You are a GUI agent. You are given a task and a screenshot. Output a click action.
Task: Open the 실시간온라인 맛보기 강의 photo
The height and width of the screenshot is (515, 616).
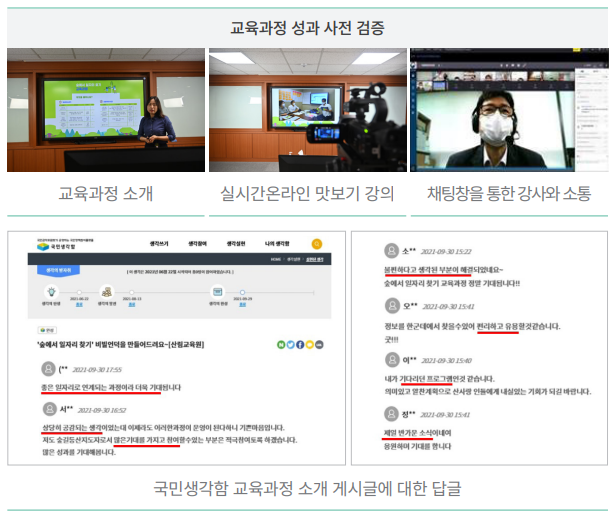(x=305, y=110)
